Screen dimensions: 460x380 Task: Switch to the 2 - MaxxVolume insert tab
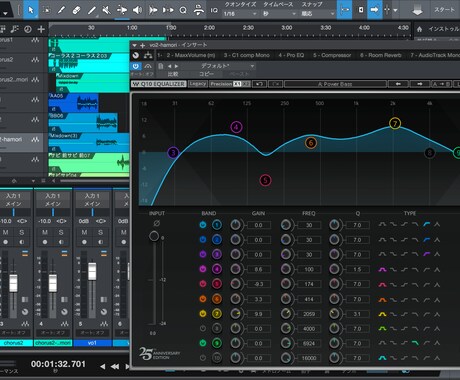pyautogui.click(x=191, y=55)
